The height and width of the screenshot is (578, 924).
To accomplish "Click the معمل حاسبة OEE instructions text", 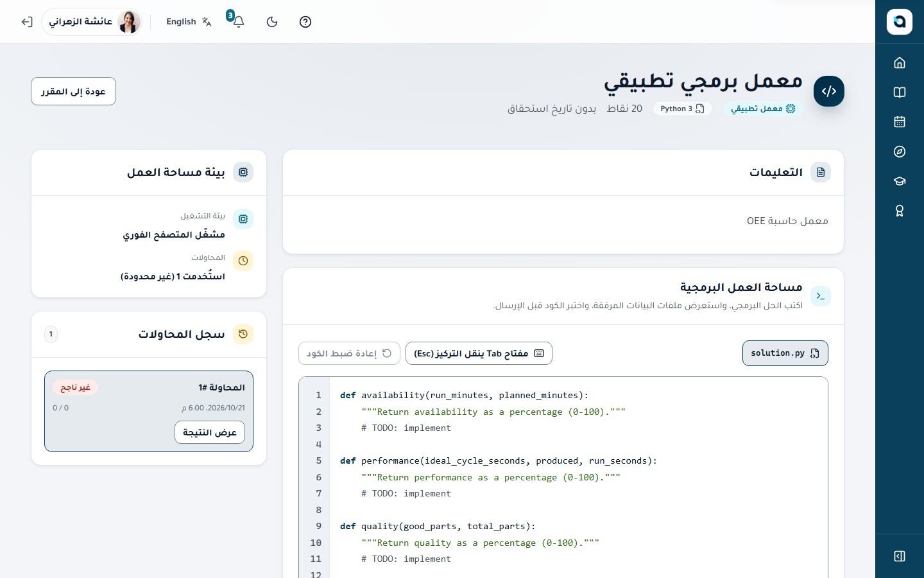I will click(x=787, y=221).
